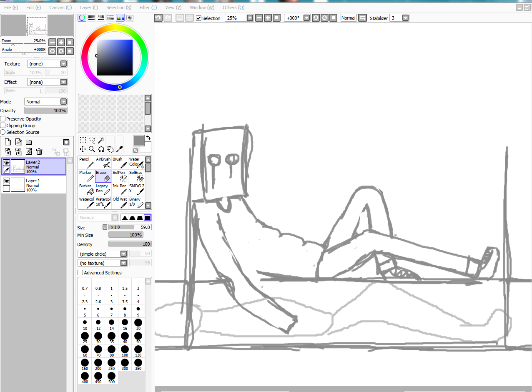Expand Advanced Settings for the brush
Viewport: 532px width, 392px height.
point(80,273)
